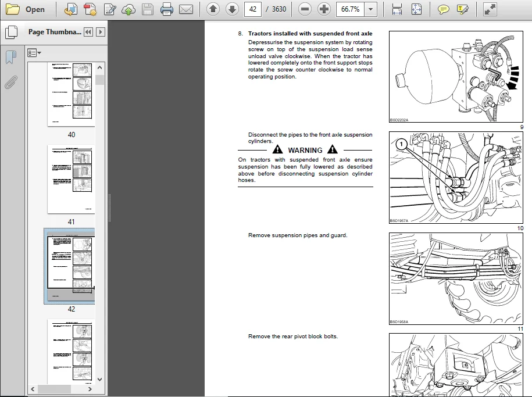This screenshot has height=397, width=532.
Task: Click the 'Page Thumbna...' panel title
Action: coord(55,32)
